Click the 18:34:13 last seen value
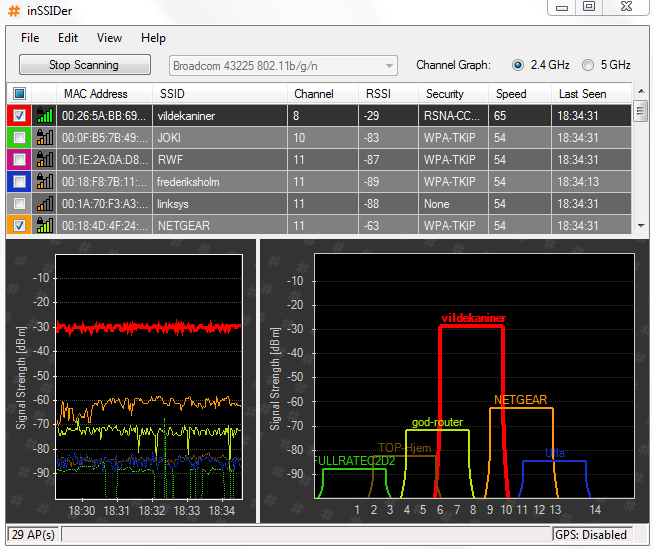Image resolution: width=653 pixels, height=549 pixels. [x=591, y=182]
